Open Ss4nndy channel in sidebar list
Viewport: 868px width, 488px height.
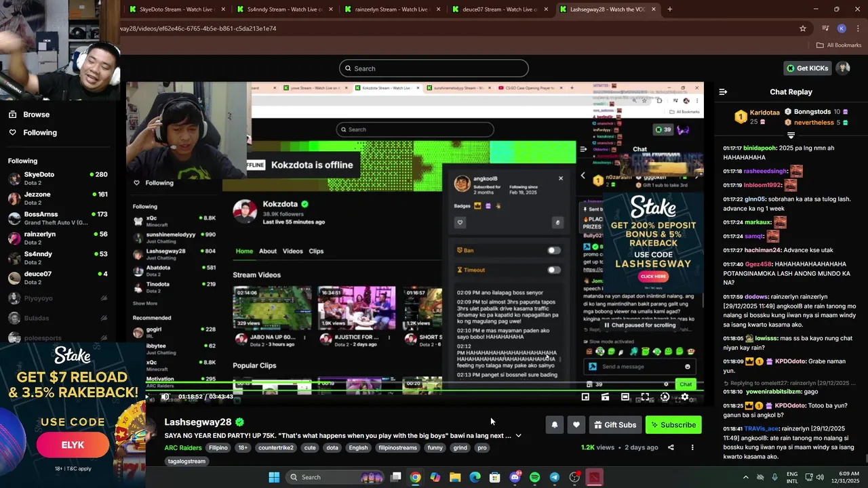click(x=58, y=258)
